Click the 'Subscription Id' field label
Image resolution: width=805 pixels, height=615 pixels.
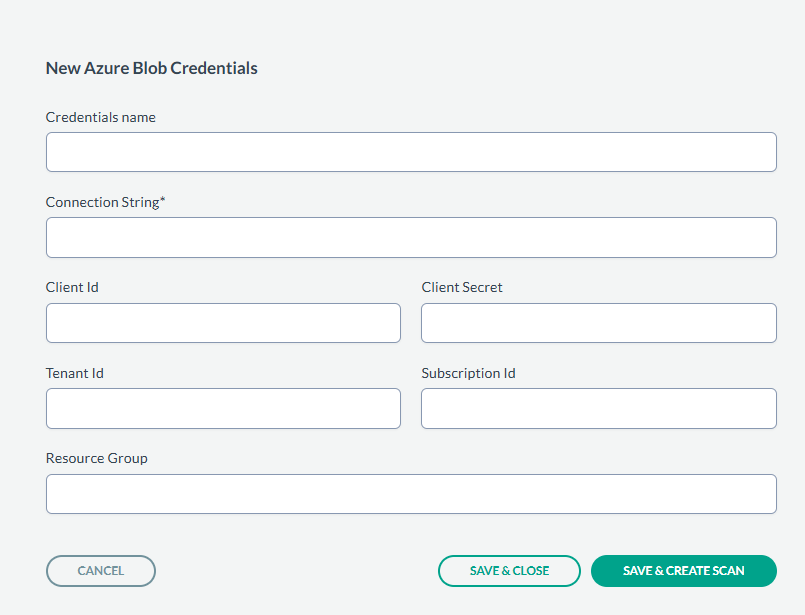(x=468, y=373)
